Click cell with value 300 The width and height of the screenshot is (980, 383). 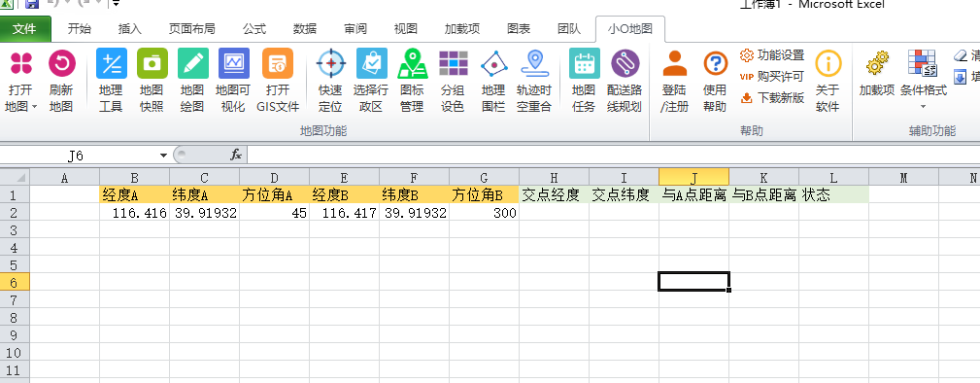click(485, 213)
